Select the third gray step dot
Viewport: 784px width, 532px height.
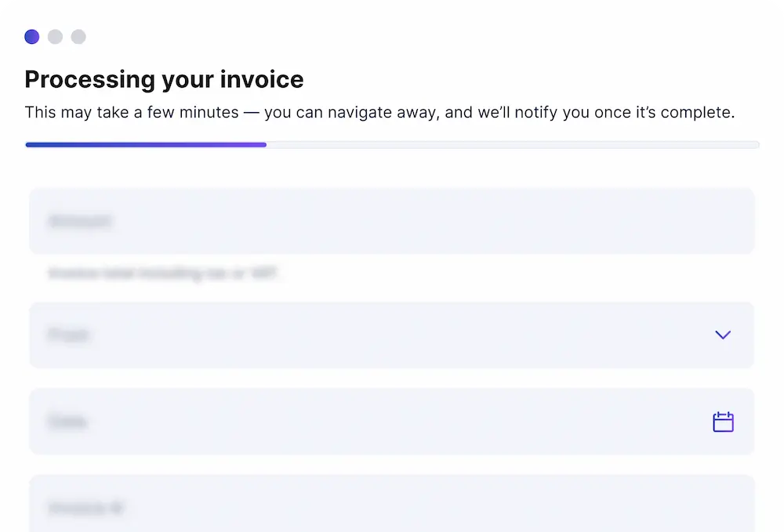tap(78, 37)
